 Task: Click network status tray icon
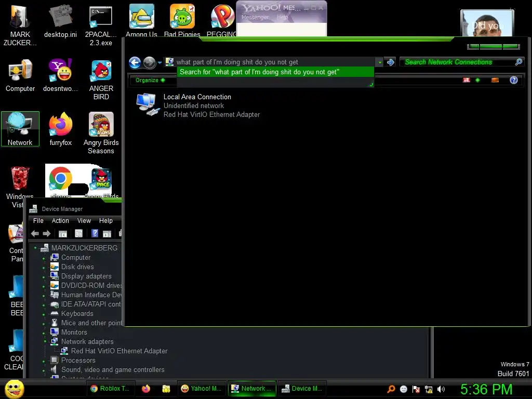[428, 389]
